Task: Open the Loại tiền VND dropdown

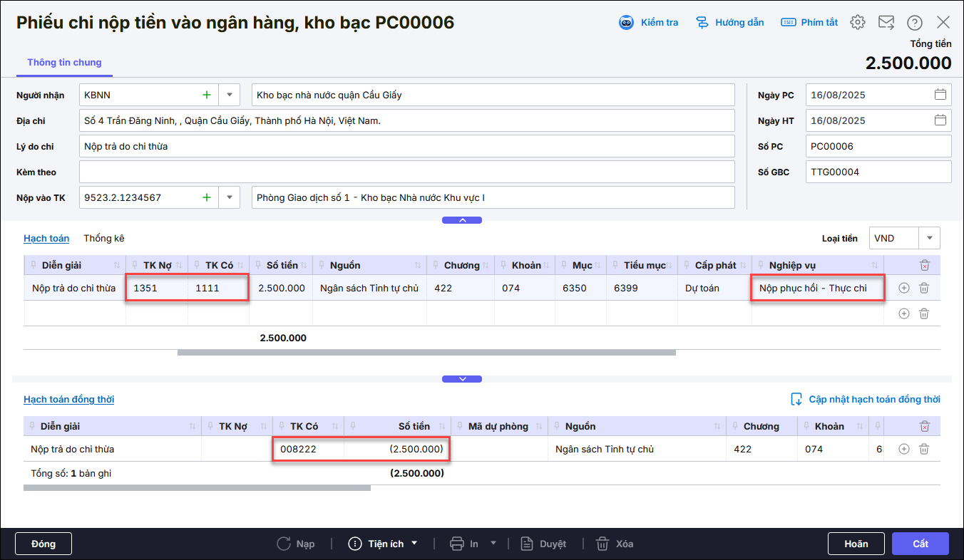Action: click(x=929, y=239)
